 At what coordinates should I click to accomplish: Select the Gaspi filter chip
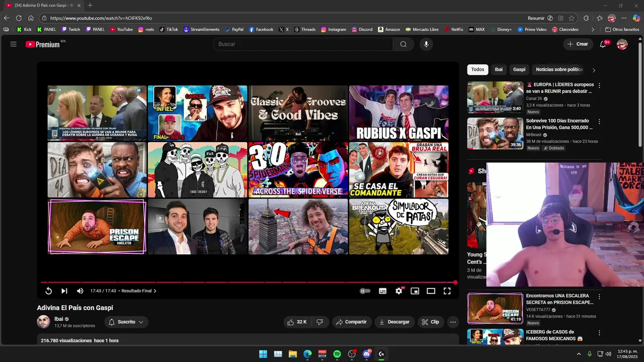click(x=519, y=70)
